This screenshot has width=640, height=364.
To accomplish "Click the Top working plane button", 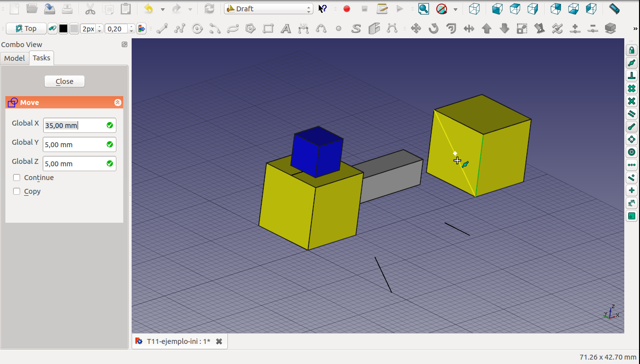I will (26, 29).
